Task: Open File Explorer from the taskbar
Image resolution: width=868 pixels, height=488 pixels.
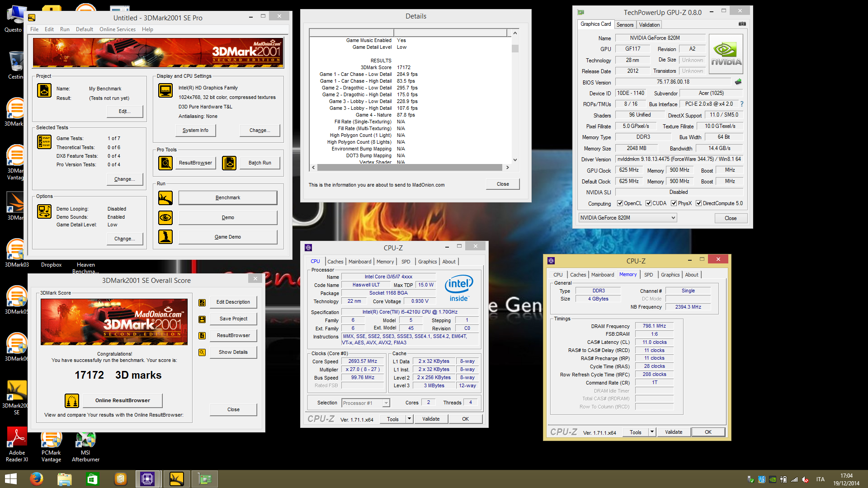Action: point(65,479)
